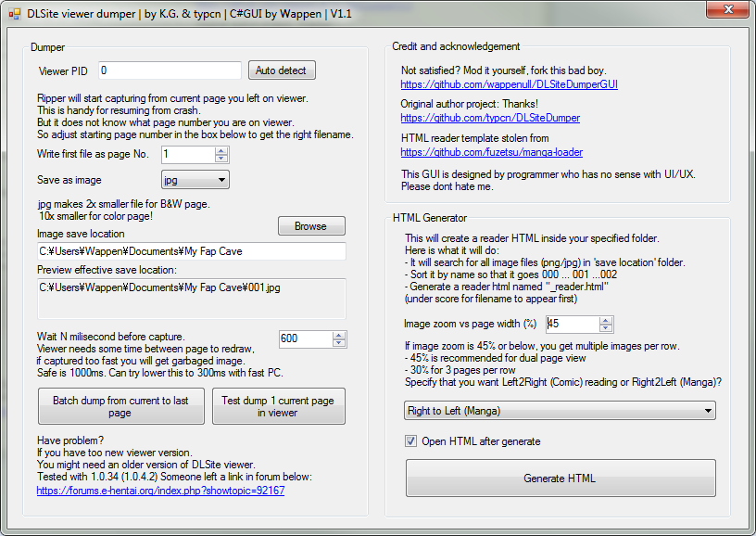Click the Auto detect button
Image resolution: width=756 pixels, height=536 pixels.
coord(282,70)
